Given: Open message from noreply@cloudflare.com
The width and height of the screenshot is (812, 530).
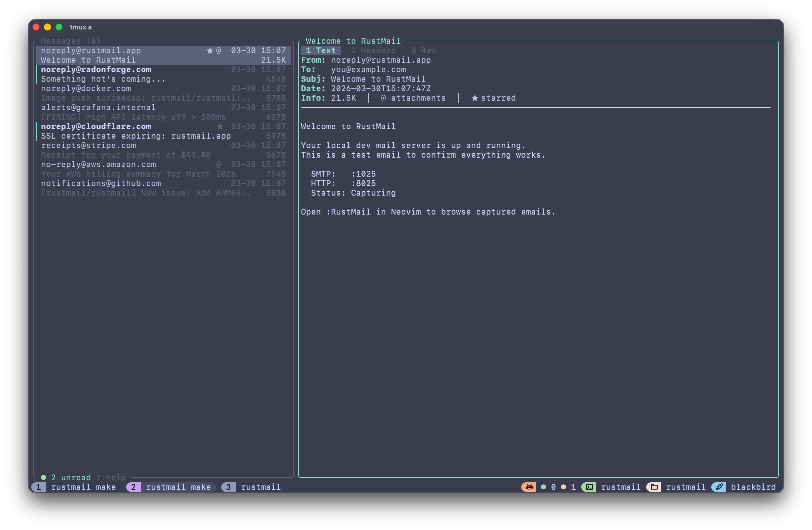Looking at the screenshot, I should pyautogui.click(x=163, y=131).
